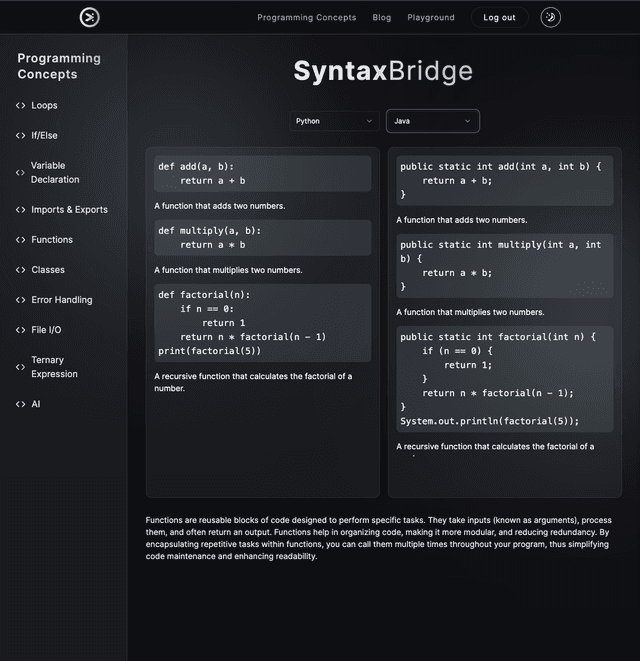Click the code icon beside Loops
The image size is (640, 661).
(21, 105)
